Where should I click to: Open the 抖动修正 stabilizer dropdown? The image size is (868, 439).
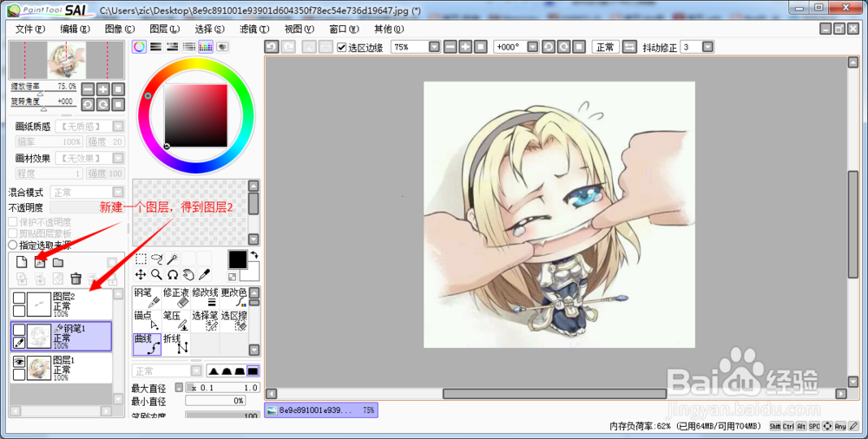pyautogui.click(x=707, y=47)
